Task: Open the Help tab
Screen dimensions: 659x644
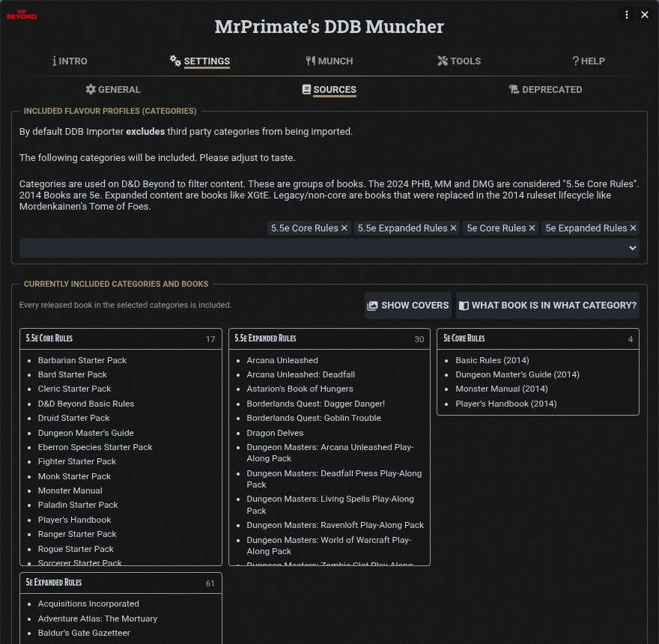Action: (589, 61)
